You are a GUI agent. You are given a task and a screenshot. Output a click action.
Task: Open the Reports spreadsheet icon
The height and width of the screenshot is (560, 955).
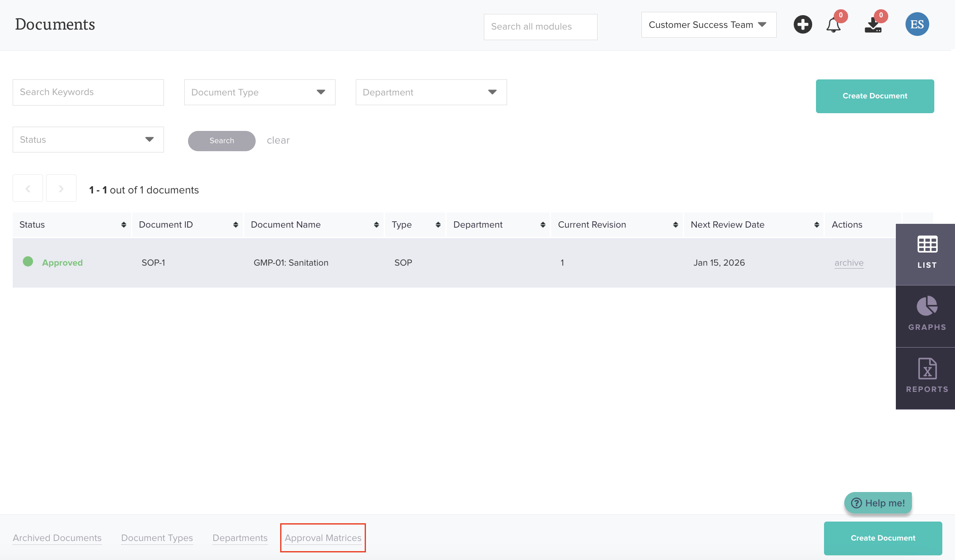coord(927,377)
